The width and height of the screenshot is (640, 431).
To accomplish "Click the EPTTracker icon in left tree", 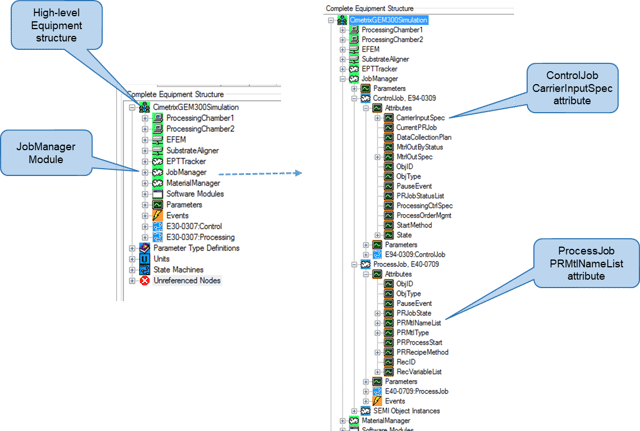I will click(x=158, y=162).
